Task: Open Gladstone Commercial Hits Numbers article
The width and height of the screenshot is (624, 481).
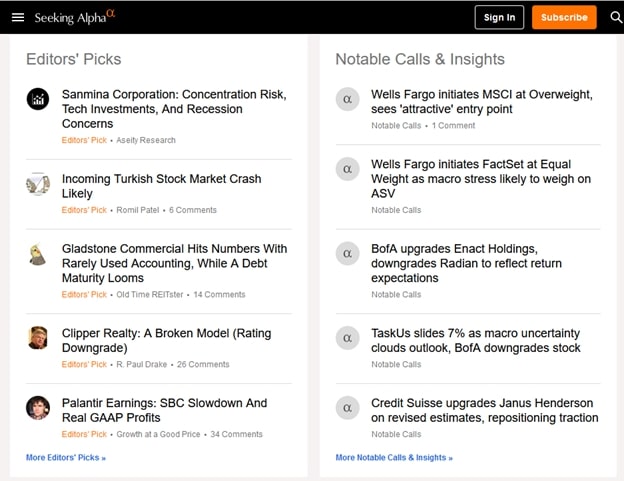Action: coord(174,263)
